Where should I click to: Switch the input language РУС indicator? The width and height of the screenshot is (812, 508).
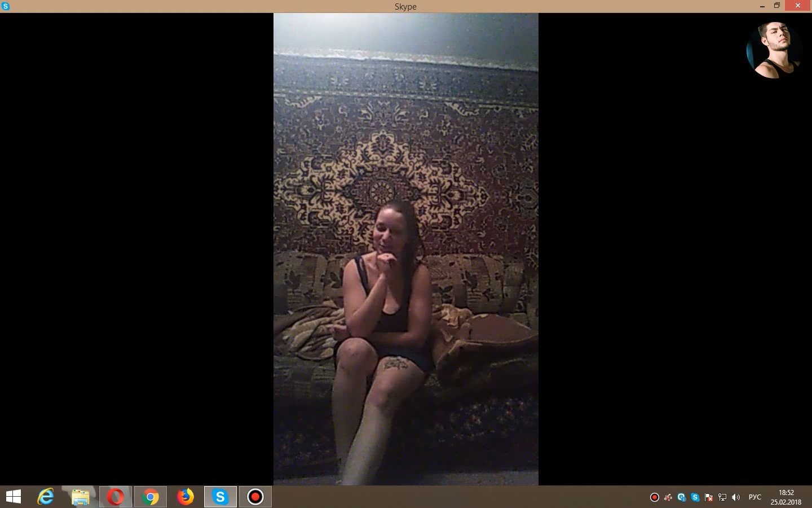(754, 497)
